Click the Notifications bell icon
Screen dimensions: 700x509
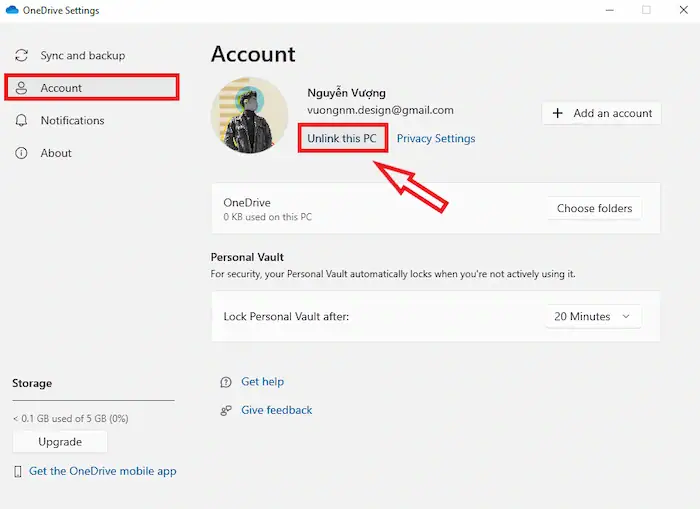coord(21,121)
